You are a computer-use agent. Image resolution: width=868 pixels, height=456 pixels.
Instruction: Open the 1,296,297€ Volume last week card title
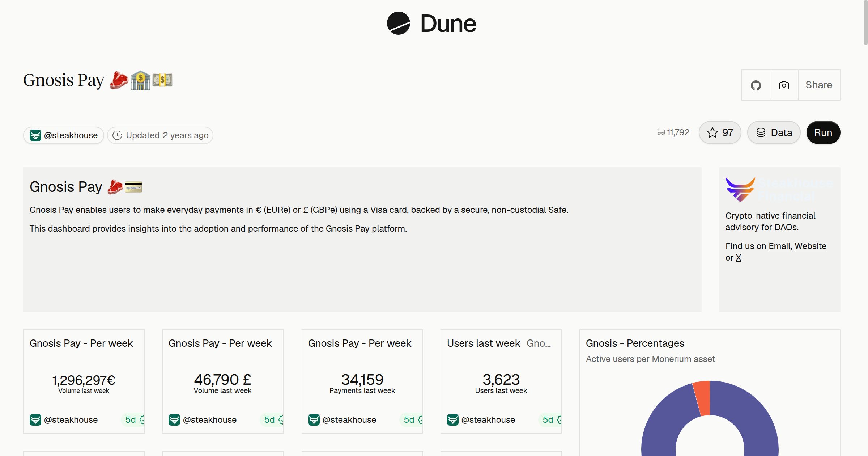pyautogui.click(x=81, y=343)
